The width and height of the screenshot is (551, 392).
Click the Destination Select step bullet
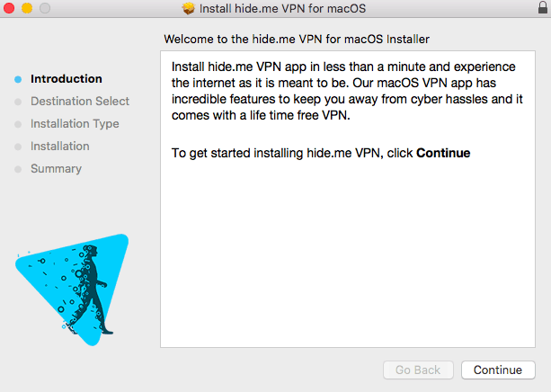click(x=18, y=102)
